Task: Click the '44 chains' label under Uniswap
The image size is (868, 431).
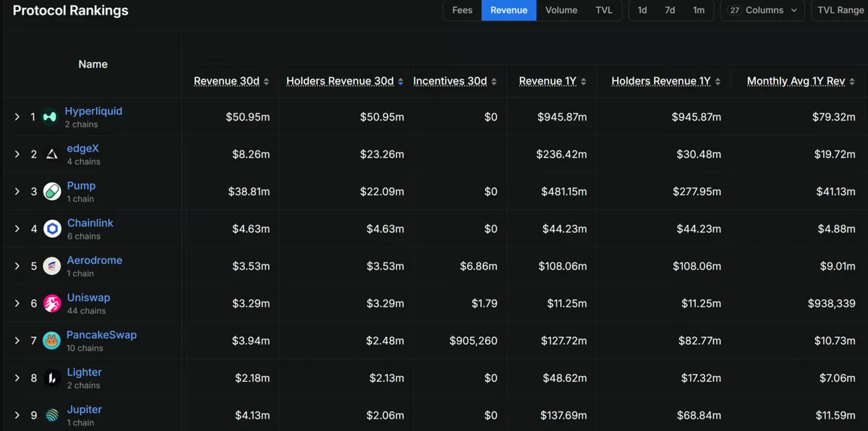Action: tap(86, 311)
